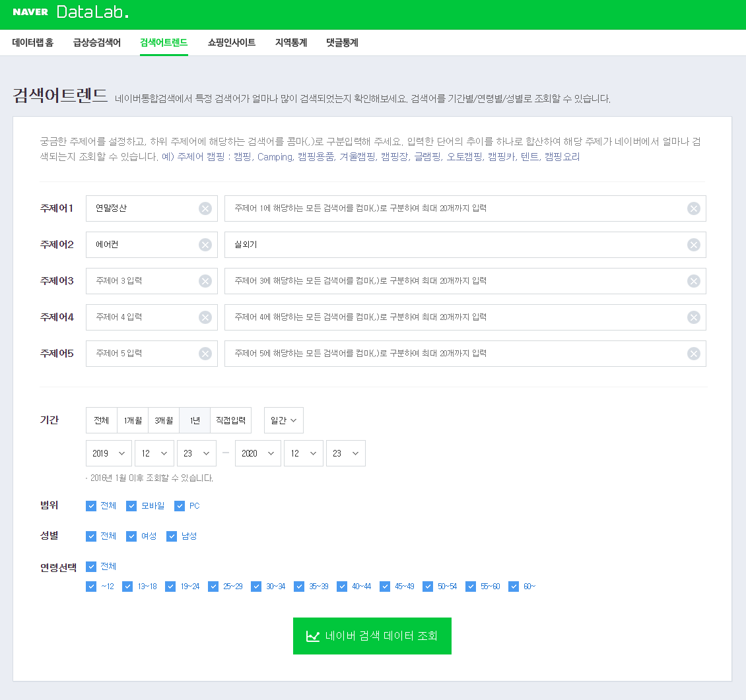Open the 쇼핑인사이트 tab

point(232,43)
